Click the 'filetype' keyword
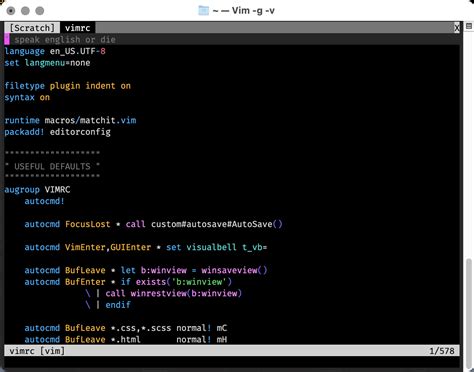 pos(24,86)
